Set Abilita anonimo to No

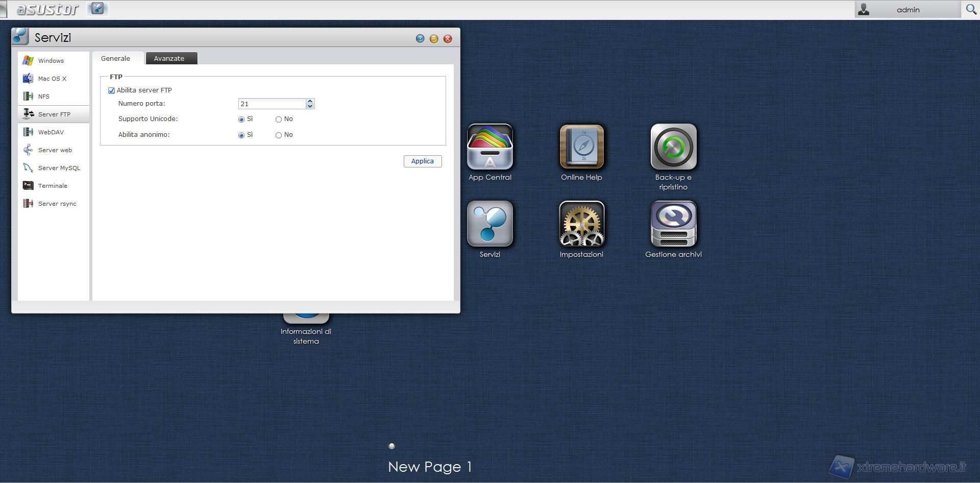pyautogui.click(x=279, y=135)
